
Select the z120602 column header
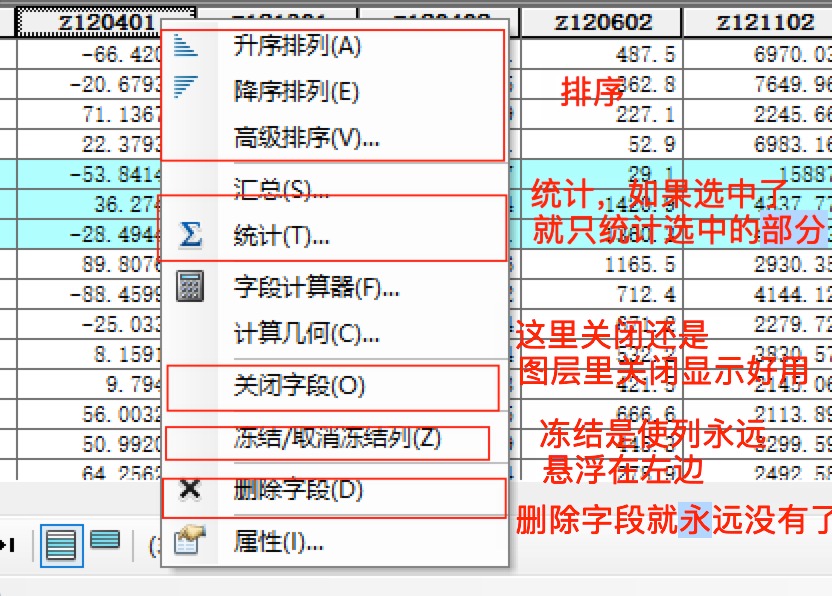604,21
